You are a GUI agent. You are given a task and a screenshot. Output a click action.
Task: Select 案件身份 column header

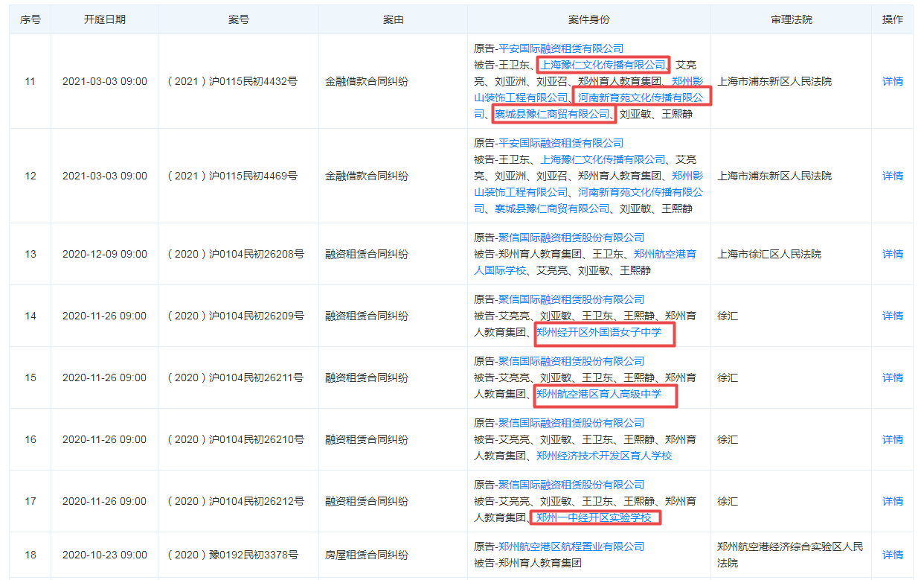tap(588, 19)
